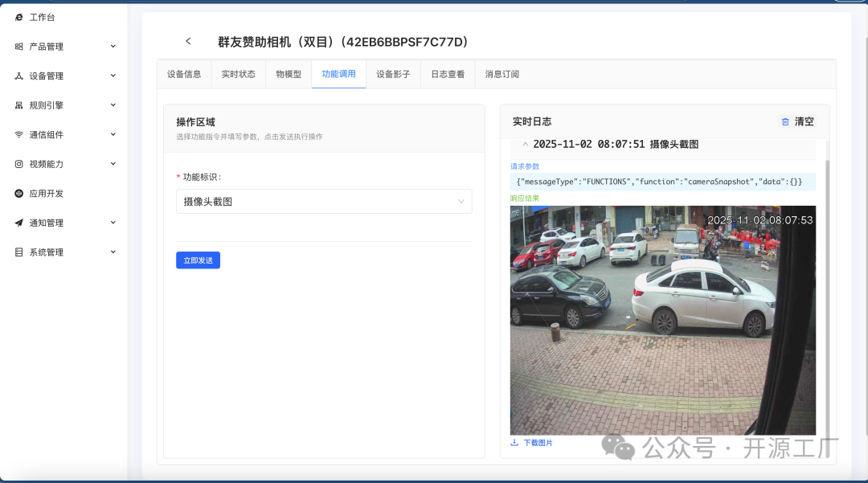Select the 通信组件 communication component icon
Viewport: 868px width, 483px height.
pyautogui.click(x=18, y=133)
